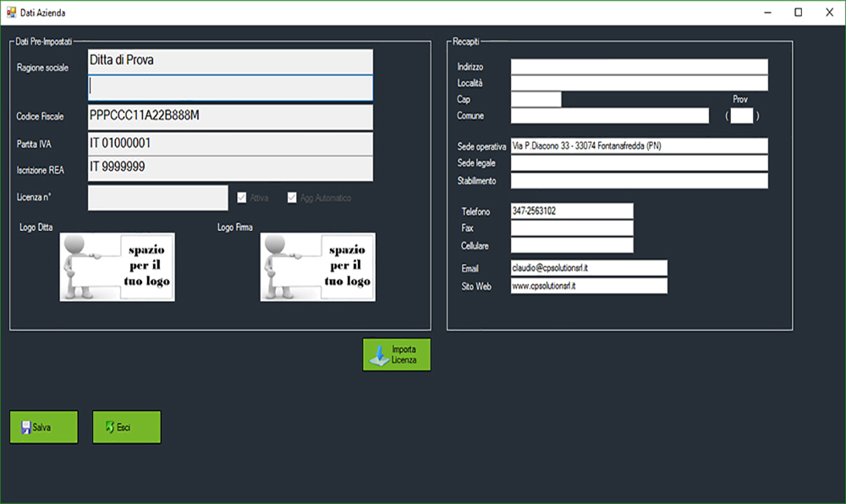
Task: Click the Ragione sociale field with Ditta di Prova
Action: pos(229,62)
